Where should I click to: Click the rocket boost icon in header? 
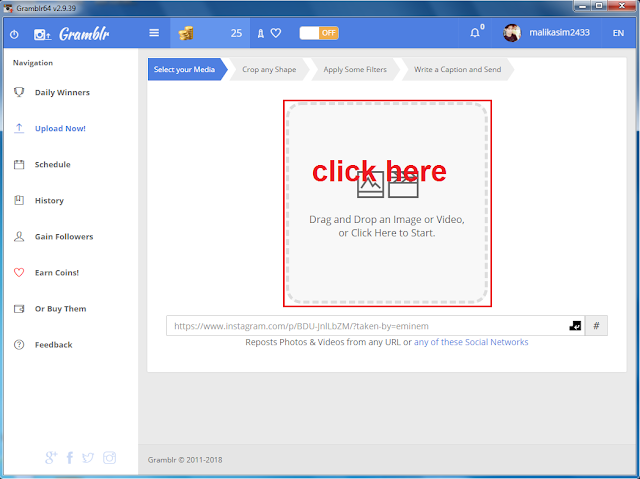tap(261, 33)
